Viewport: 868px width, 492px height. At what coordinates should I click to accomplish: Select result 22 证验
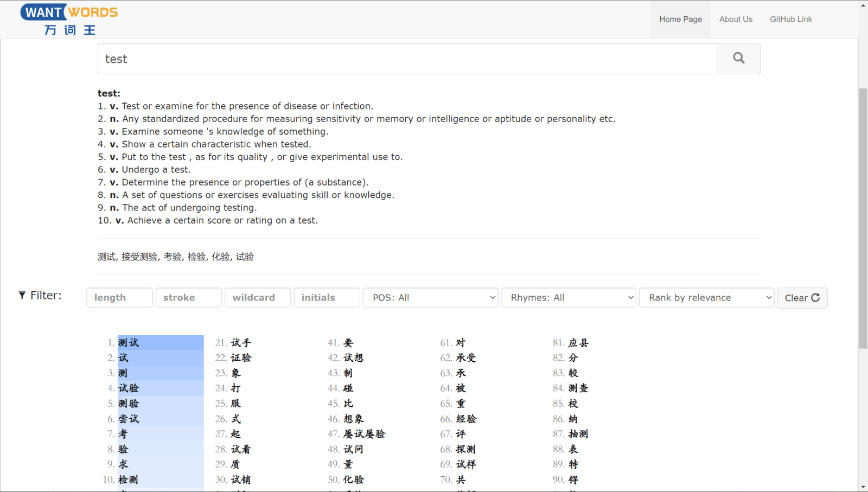241,358
